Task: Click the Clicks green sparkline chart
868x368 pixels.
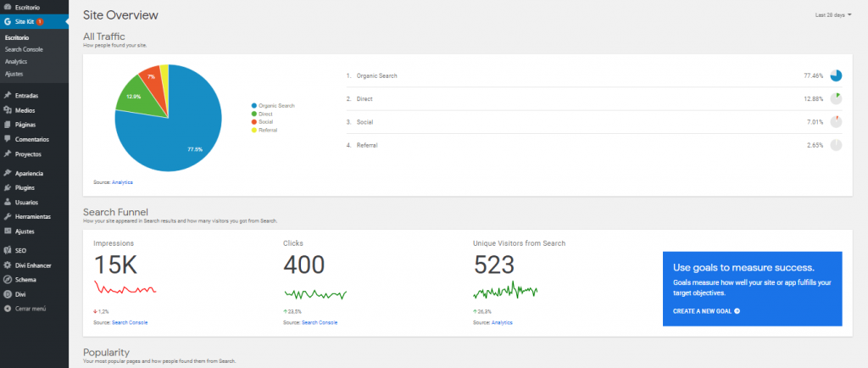Action: point(315,294)
